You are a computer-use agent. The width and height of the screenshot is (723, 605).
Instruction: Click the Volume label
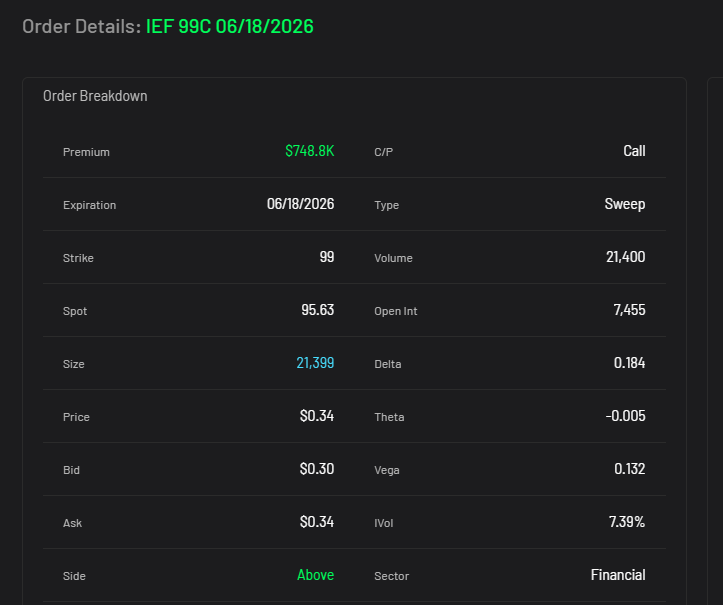coord(393,258)
